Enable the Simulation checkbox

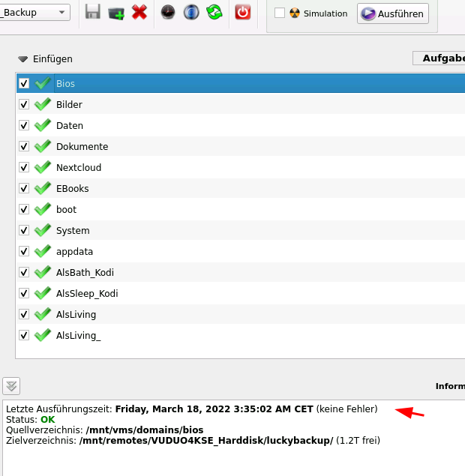(x=280, y=13)
